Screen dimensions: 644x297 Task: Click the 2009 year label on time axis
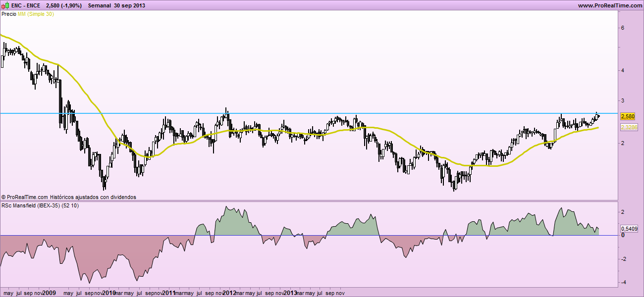pos(49,293)
